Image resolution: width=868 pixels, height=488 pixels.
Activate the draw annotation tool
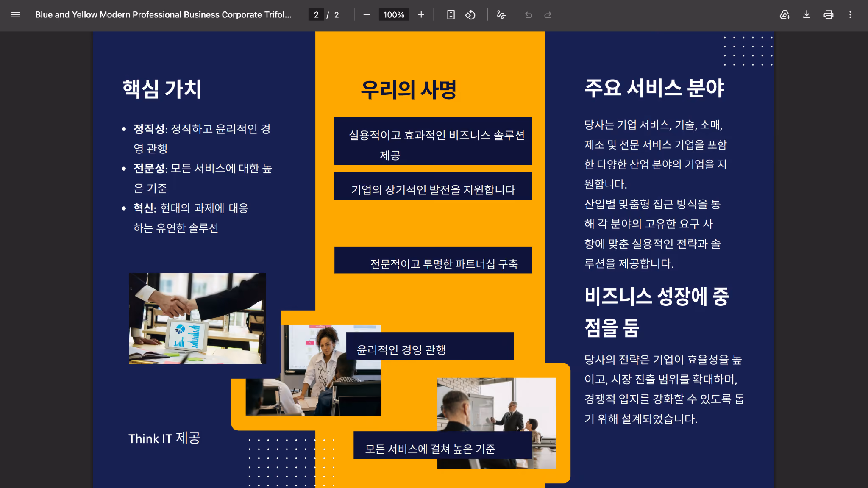(501, 15)
